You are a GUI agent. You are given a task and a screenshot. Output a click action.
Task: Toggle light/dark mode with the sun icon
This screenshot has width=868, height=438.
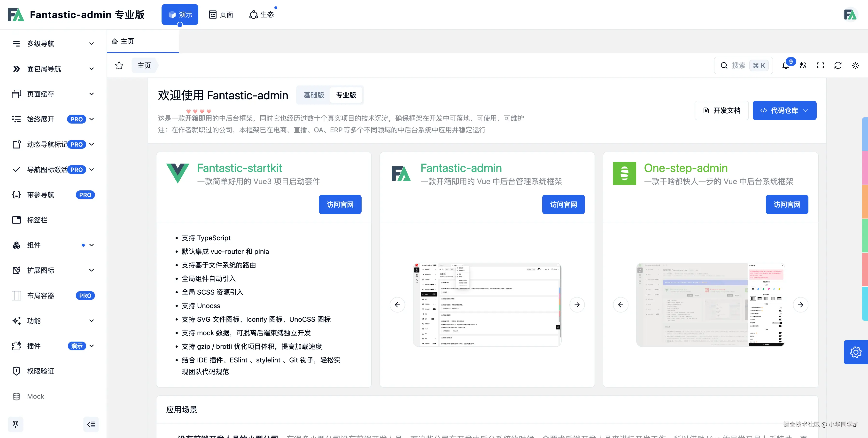855,65
